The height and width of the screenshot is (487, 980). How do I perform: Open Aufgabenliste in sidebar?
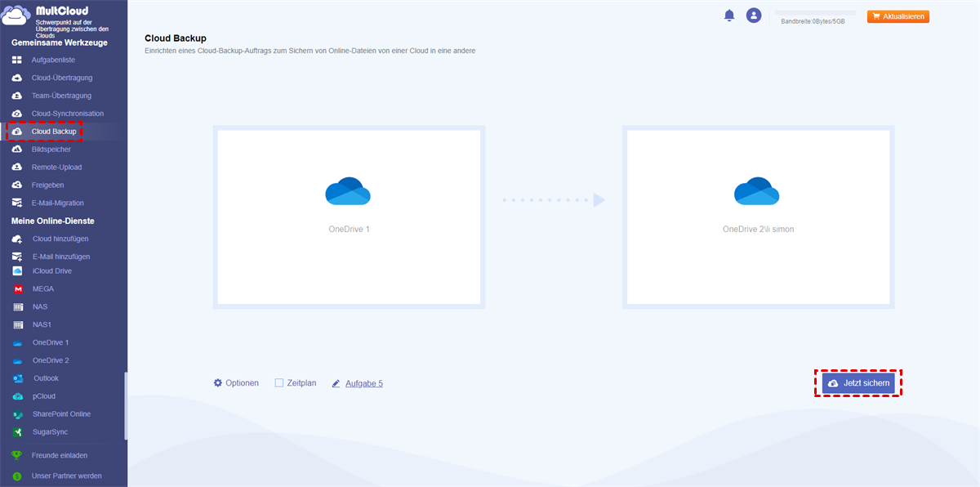point(54,60)
